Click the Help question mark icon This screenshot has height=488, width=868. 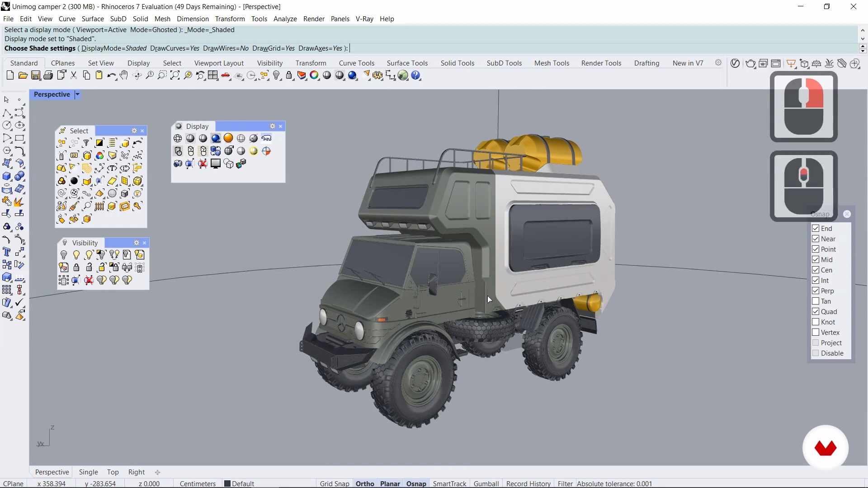click(x=416, y=75)
